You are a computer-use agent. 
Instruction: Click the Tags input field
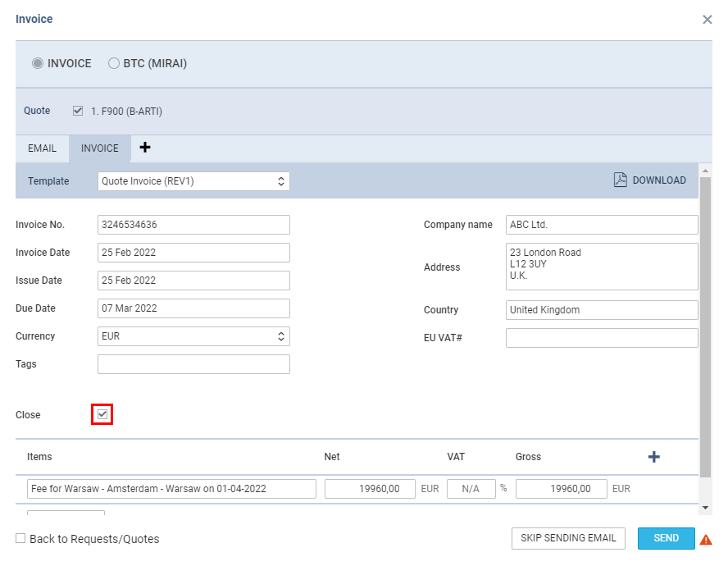pyautogui.click(x=193, y=364)
